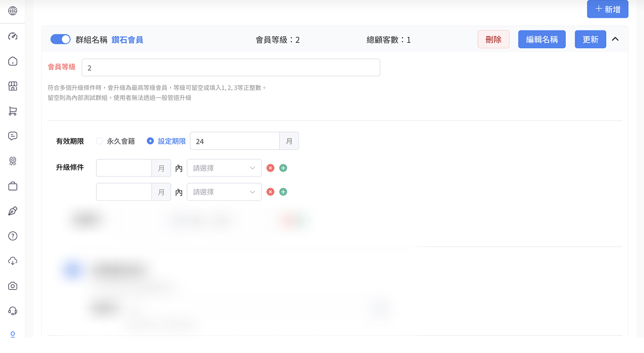The image size is (644, 353).
Task: Click the 刪除 delete button
Action: (493, 39)
